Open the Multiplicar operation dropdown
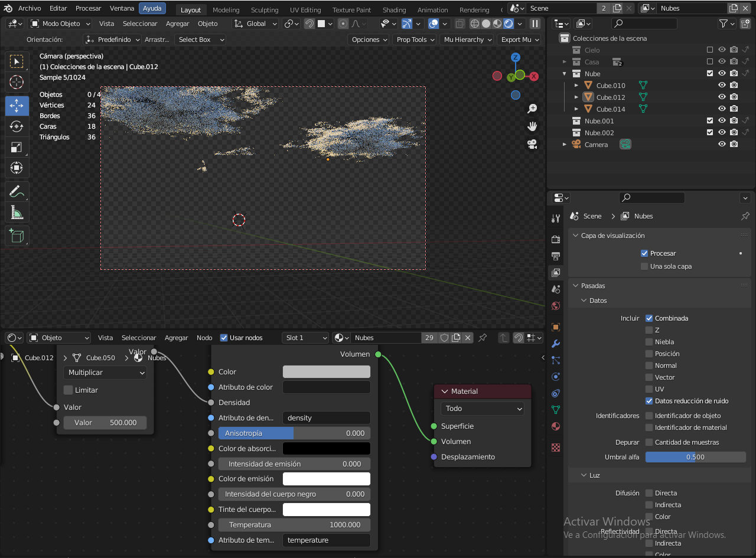The width and height of the screenshot is (756, 558). (105, 373)
